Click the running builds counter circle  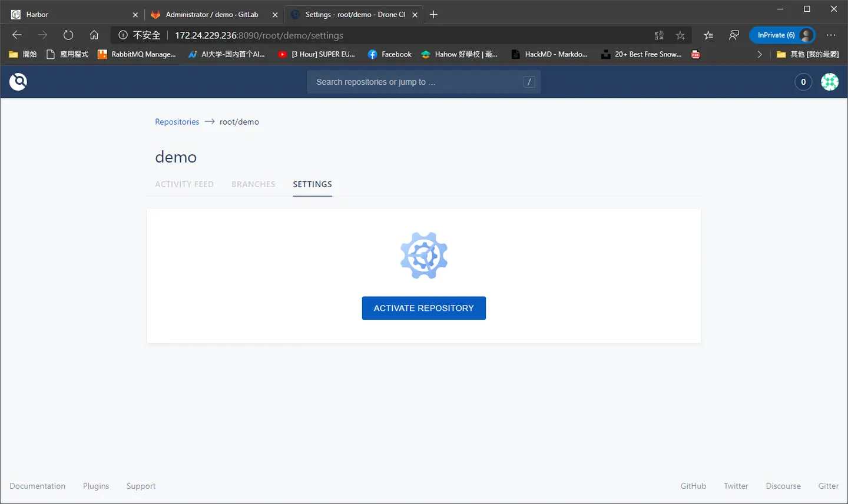coord(803,82)
